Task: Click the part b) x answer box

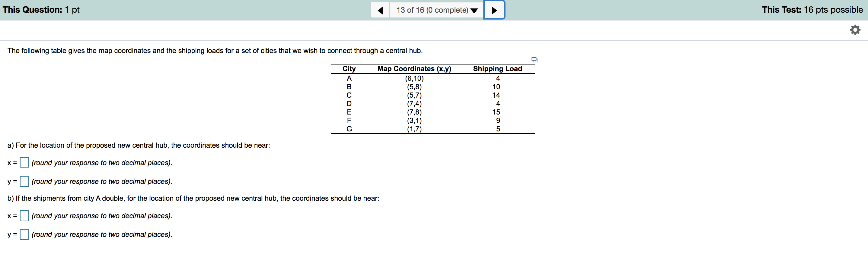Action: pyautogui.click(x=24, y=215)
